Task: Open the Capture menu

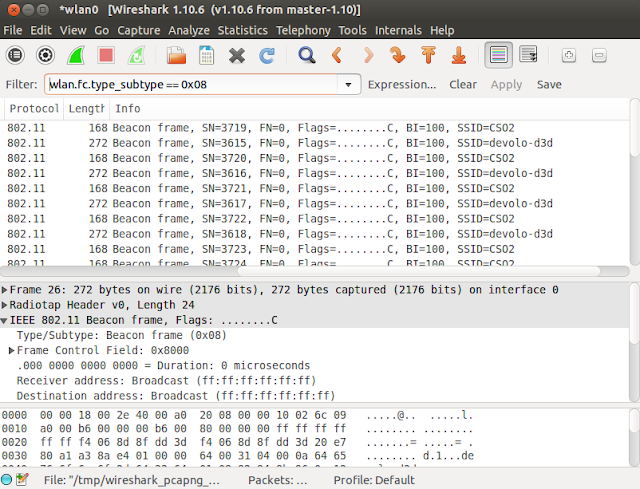Action: 139,30
